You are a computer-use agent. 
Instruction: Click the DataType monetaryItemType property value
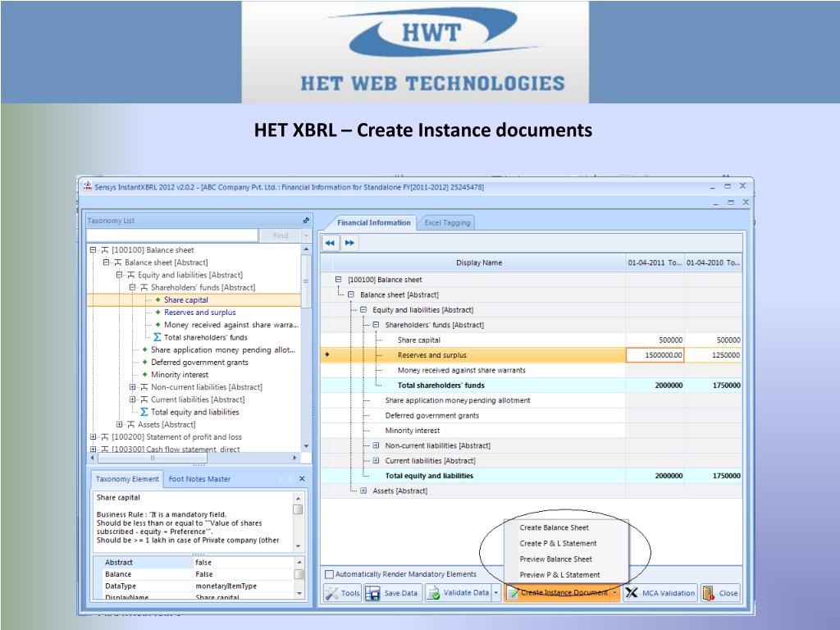coord(226,586)
